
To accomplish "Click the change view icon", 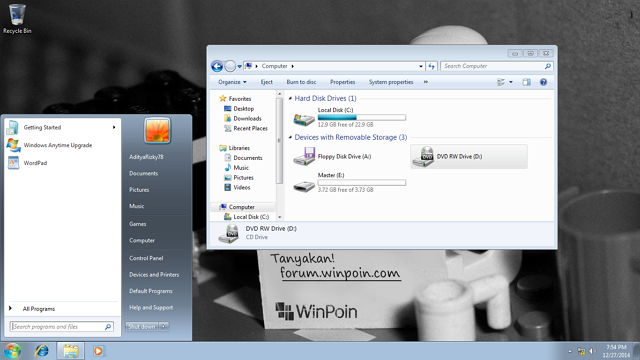I will tap(501, 82).
